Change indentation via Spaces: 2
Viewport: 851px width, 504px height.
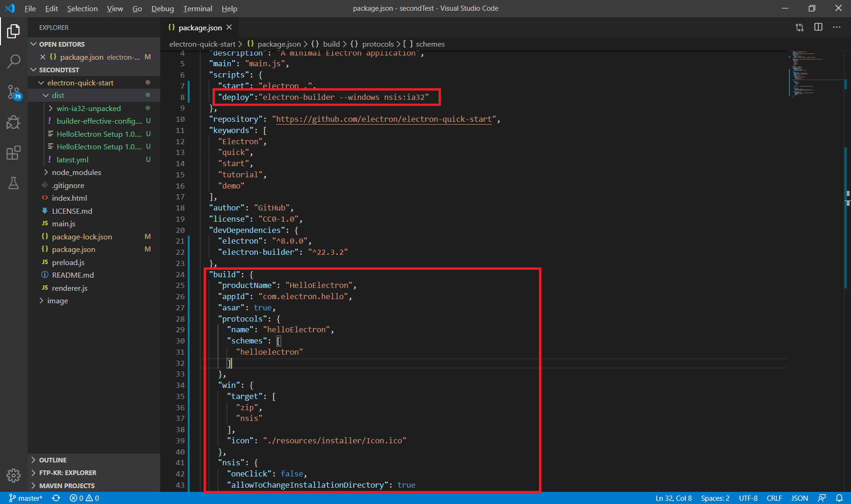click(x=715, y=498)
